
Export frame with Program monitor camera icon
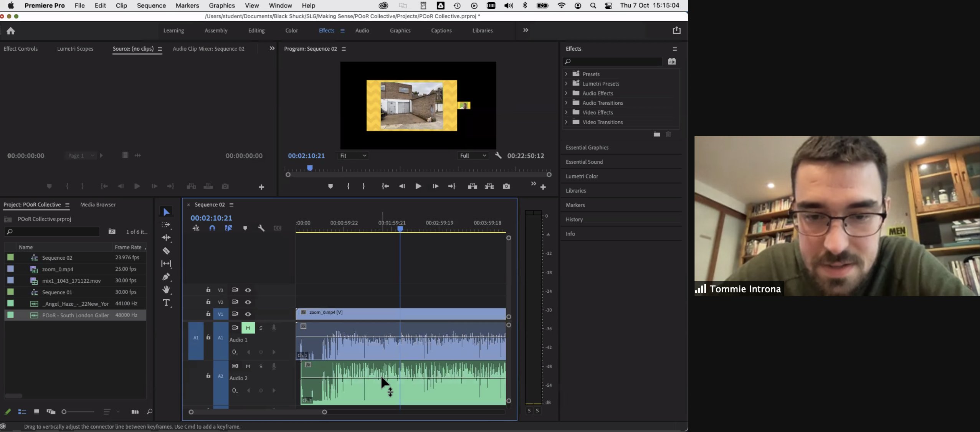click(x=506, y=186)
